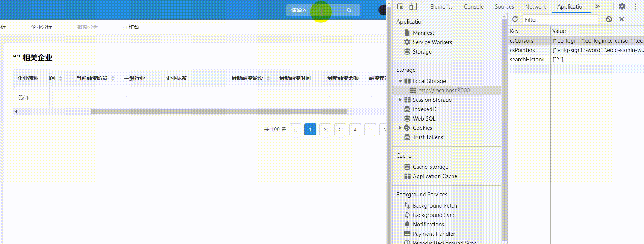Image resolution: width=644 pixels, height=244 pixels.
Task: Open DevTools settings gear
Action: tap(622, 6)
